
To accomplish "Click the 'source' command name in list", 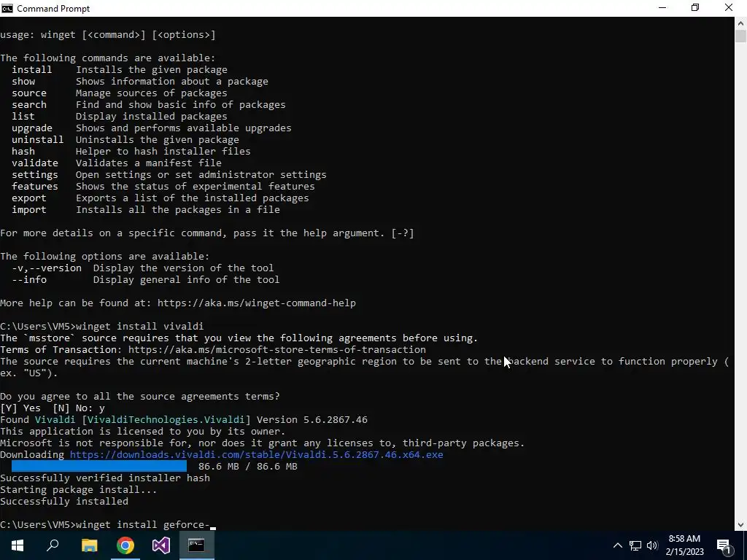I will 29,93.
